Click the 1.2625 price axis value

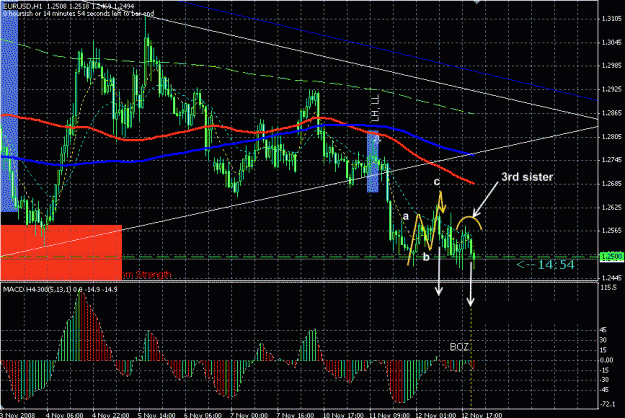[611, 207]
